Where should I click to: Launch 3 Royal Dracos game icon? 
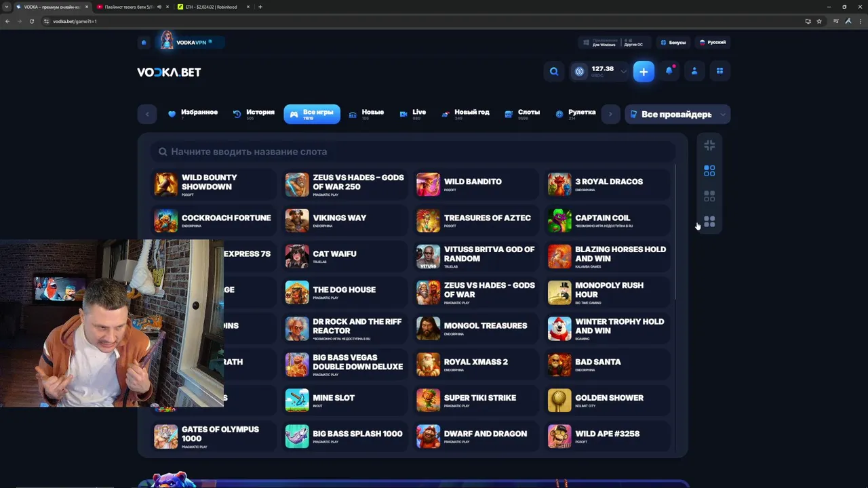[x=559, y=184]
